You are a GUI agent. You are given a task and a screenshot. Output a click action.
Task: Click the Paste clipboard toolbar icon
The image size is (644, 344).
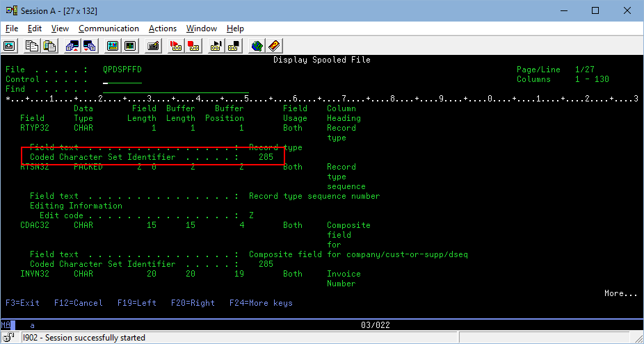click(x=49, y=46)
